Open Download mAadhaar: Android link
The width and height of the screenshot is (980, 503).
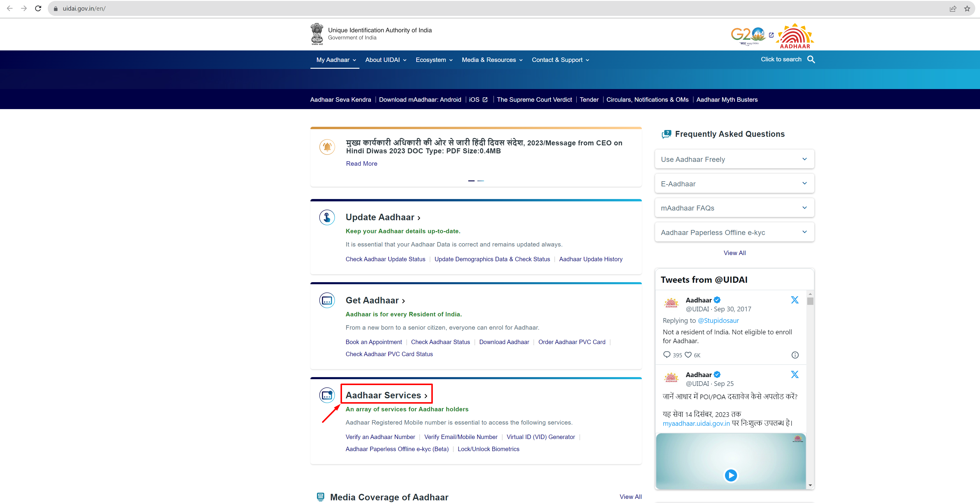[x=420, y=100]
